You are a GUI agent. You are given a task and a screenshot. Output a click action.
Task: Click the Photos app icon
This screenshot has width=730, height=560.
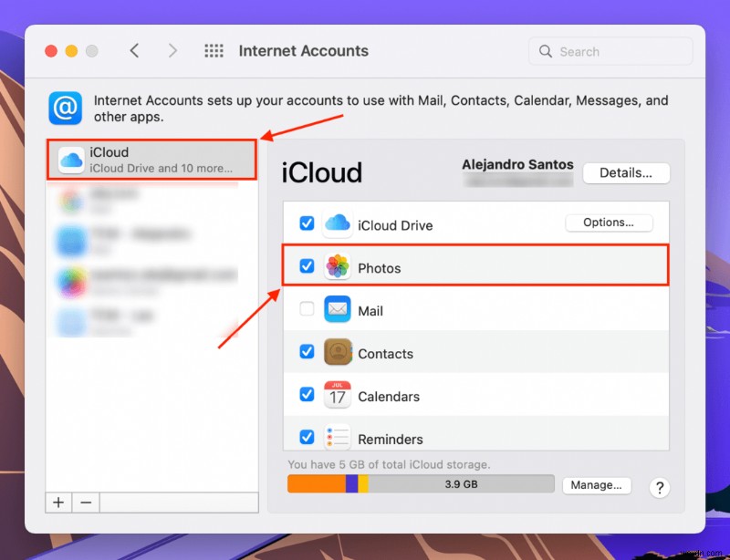click(338, 267)
